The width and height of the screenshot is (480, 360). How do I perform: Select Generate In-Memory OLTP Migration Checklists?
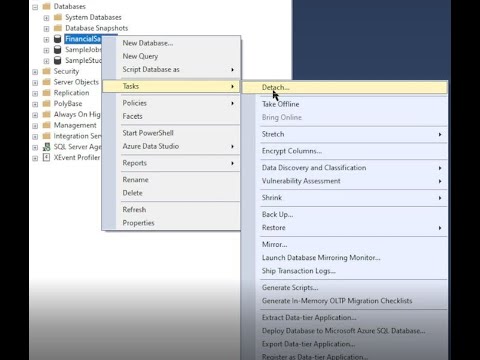(345, 301)
